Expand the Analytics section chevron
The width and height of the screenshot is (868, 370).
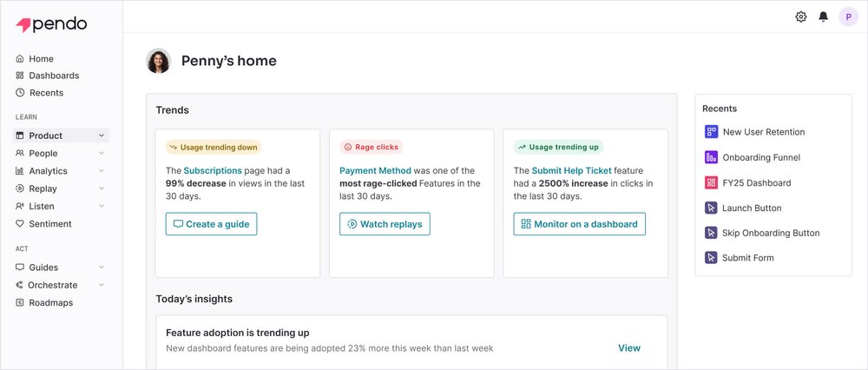click(x=102, y=171)
